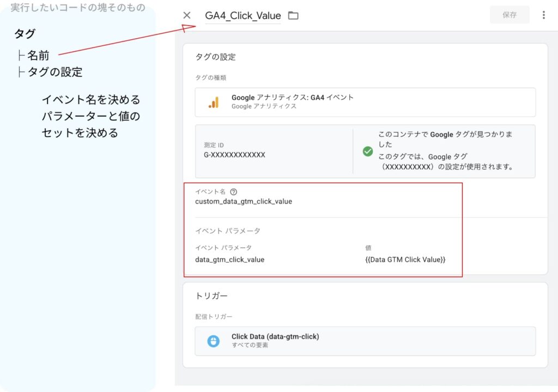Click the event name custom_data_gtm_click_value

[244, 201]
